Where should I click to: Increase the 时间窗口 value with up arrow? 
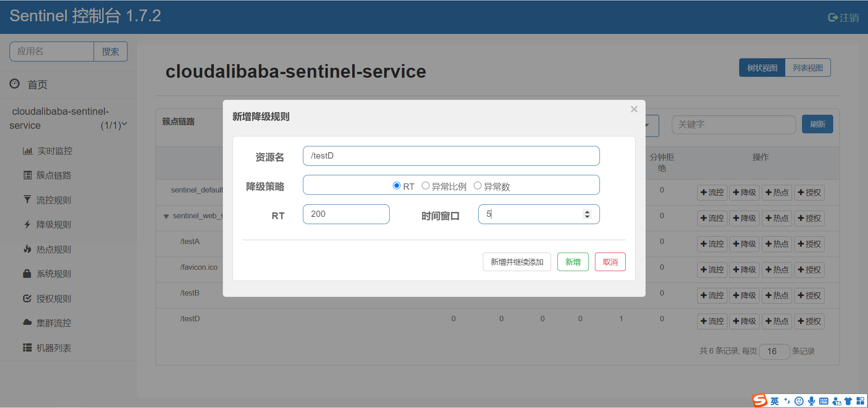tap(587, 211)
